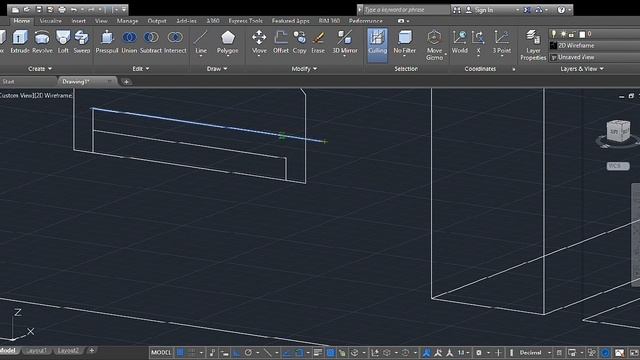The image size is (640, 360).
Task: Toggle grid display in status bar
Action: tap(180, 352)
